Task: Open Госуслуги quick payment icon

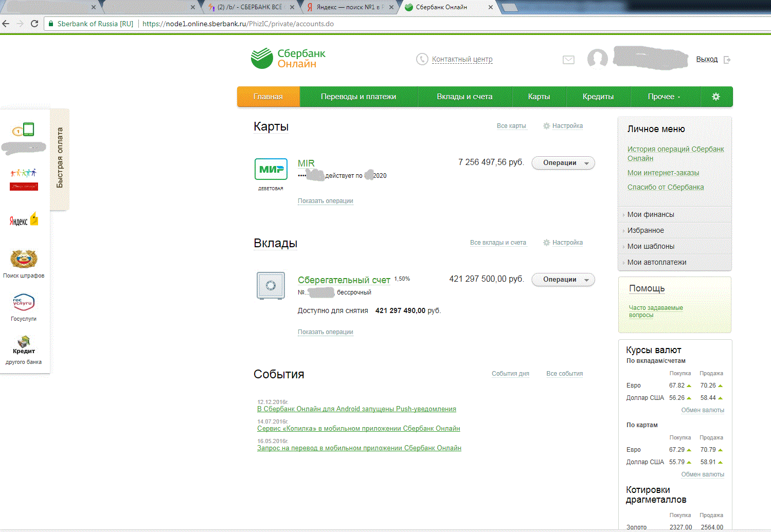Action: [24, 302]
